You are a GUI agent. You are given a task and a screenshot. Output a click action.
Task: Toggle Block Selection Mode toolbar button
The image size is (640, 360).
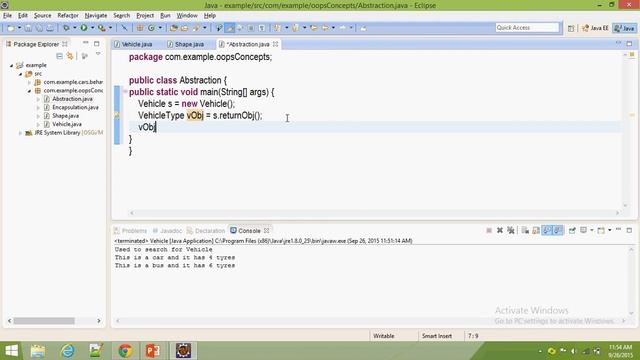coord(251,28)
